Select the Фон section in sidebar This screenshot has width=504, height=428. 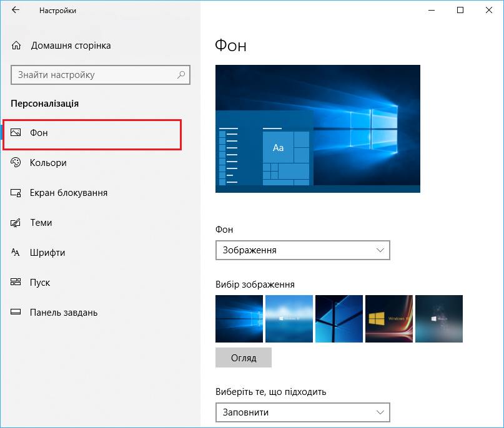[92, 135]
